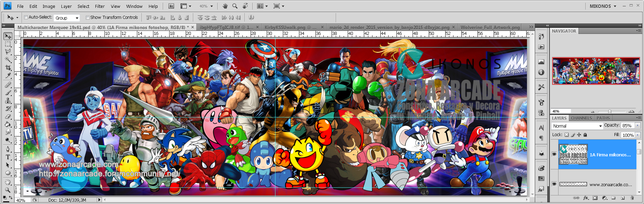This screenshot has height=204, width=644.
Task: Select the Magic Wand tool
Action: pyautogui.click(x=8, y=60)
